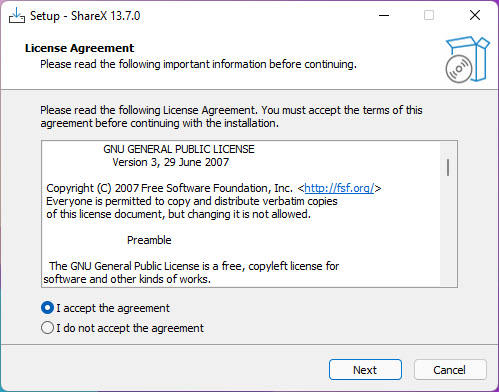This screenshot has height=392, width=499.
Task: Click the "License Agreement" heading
Action: (79, 48)
